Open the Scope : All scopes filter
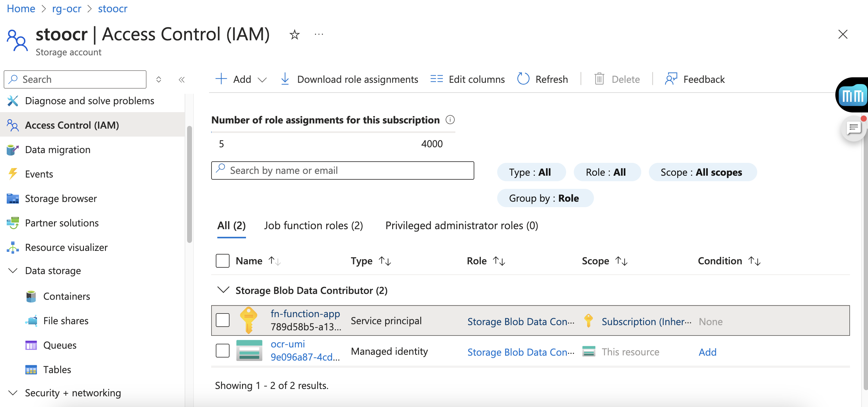 pos(703,172)
